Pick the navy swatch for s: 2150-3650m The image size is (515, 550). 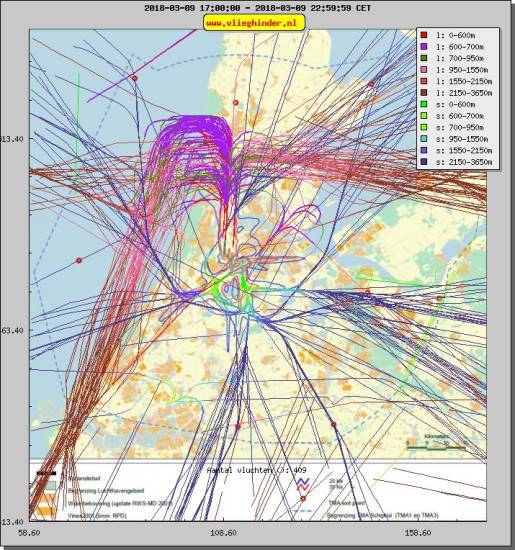[424, 162]
